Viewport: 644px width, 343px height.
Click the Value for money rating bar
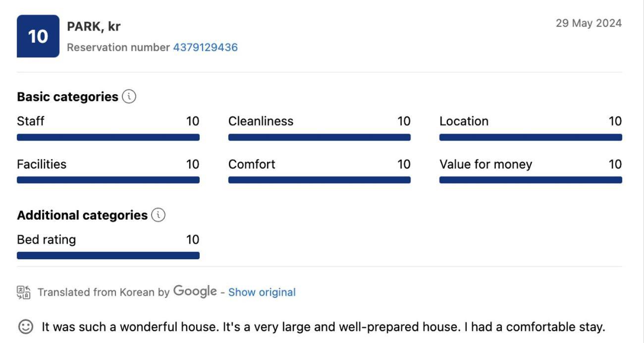(x=531, y=180)
